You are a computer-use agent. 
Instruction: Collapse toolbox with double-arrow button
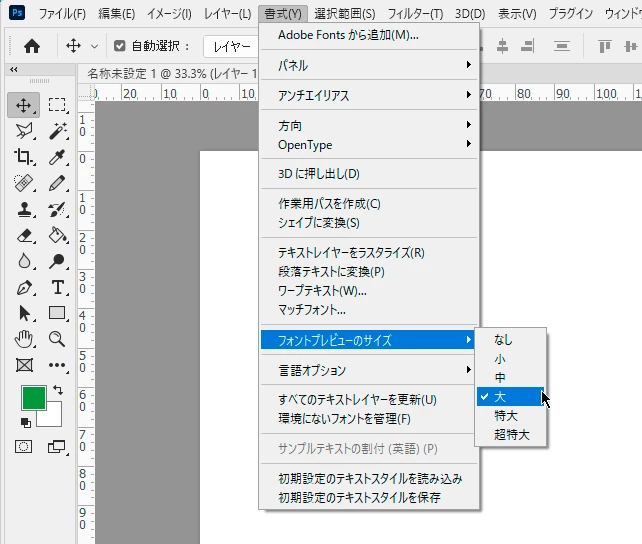(14, 70)
